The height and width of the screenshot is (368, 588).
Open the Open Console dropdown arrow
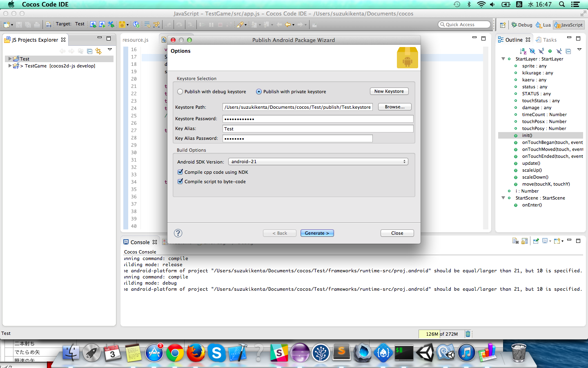click(562, 241)
